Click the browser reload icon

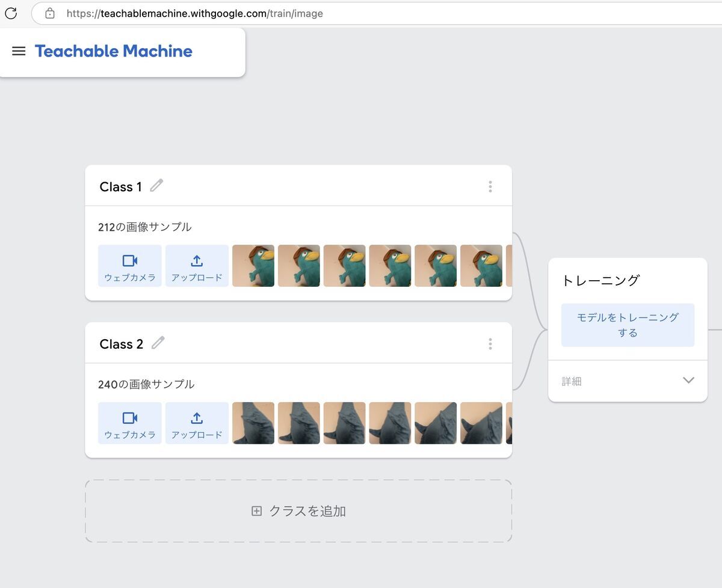point(11,13)
